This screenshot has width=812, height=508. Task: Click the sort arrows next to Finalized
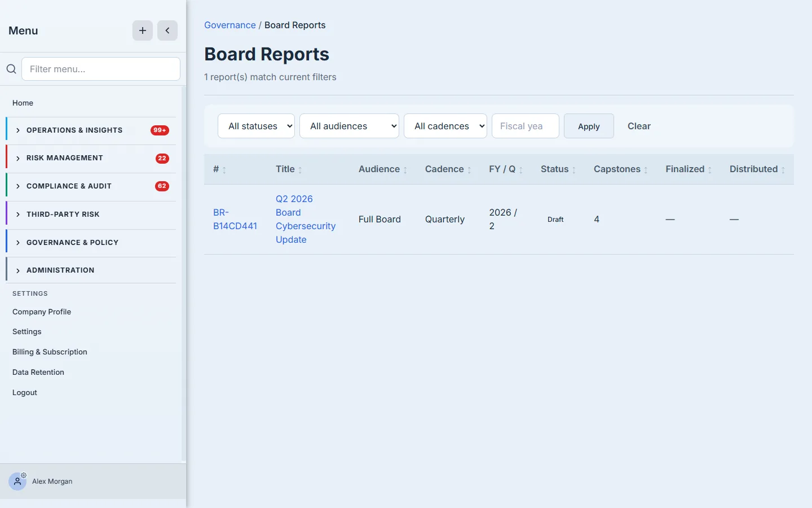(710, 170)
